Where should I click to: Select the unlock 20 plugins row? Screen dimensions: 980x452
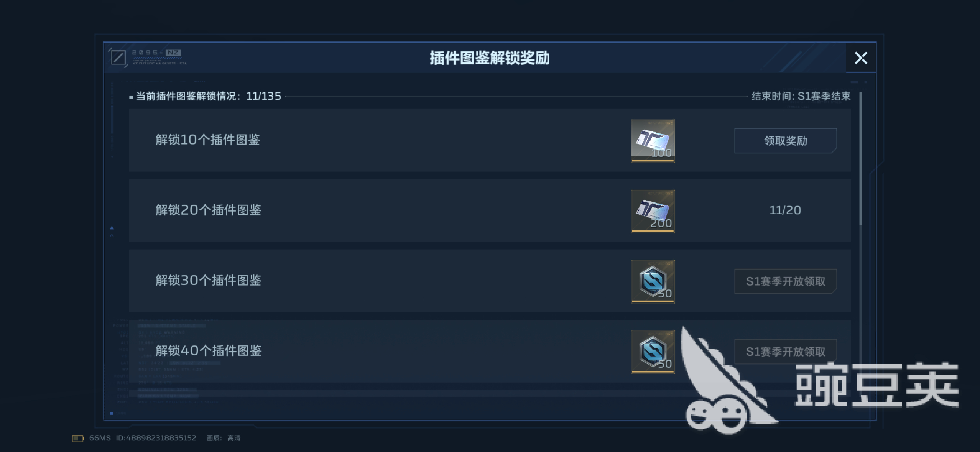[x=490, y=210]
